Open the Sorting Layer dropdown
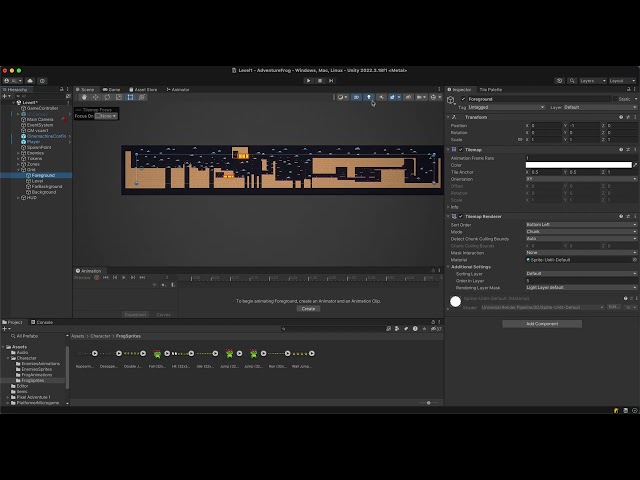Screen dimensions: 640x480 (581, 273)
